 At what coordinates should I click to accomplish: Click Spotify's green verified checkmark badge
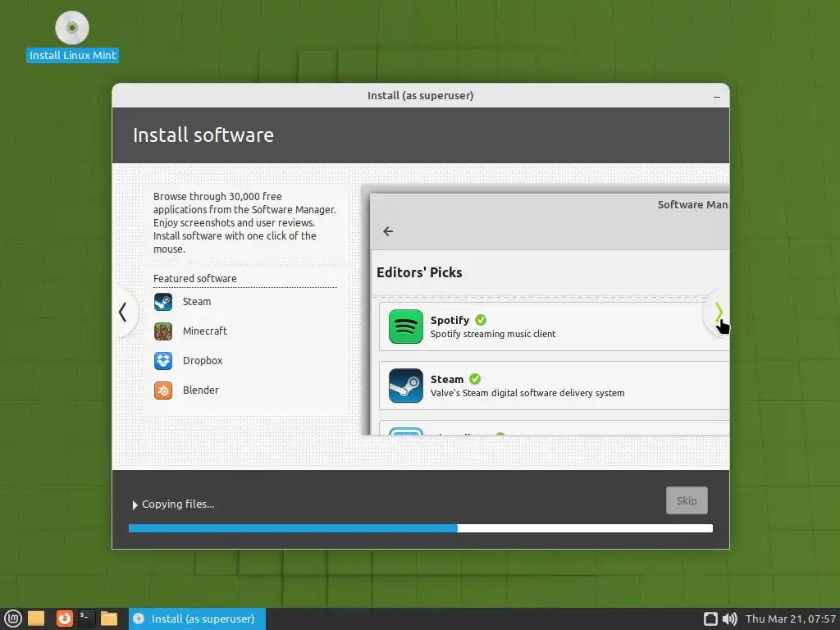pos(481,320)
